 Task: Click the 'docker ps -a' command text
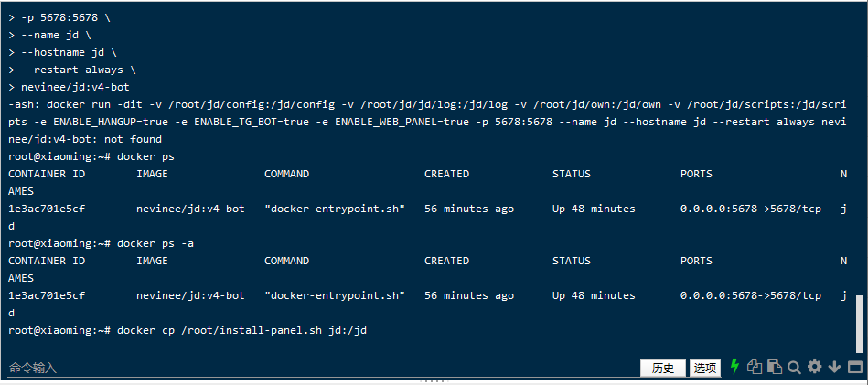155,243
